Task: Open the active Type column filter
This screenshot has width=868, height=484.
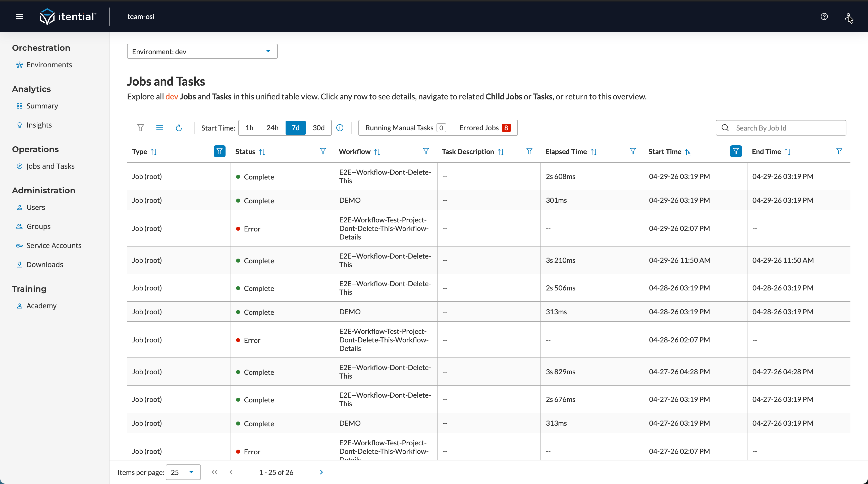Action: click(219, 151)
